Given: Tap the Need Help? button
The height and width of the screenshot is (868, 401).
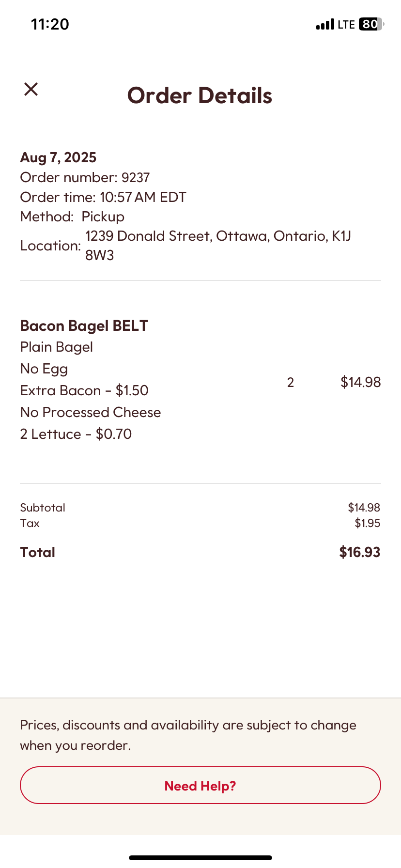Looking at the screenshot, I should [x=200, y=785].
